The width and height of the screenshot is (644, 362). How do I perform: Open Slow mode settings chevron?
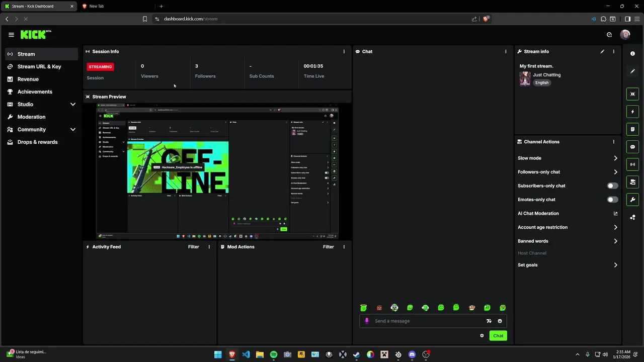click(x=615, y=158)
